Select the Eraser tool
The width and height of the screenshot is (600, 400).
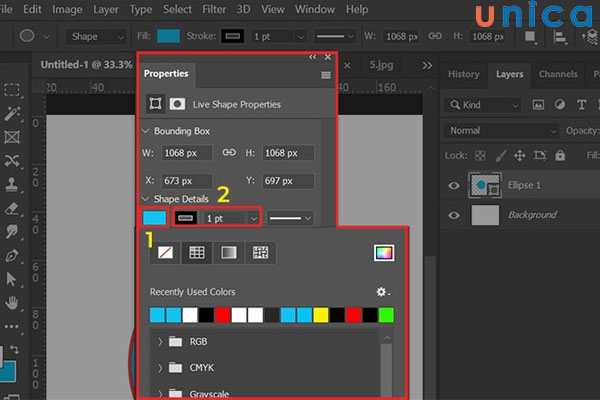(x=12, y=209)
